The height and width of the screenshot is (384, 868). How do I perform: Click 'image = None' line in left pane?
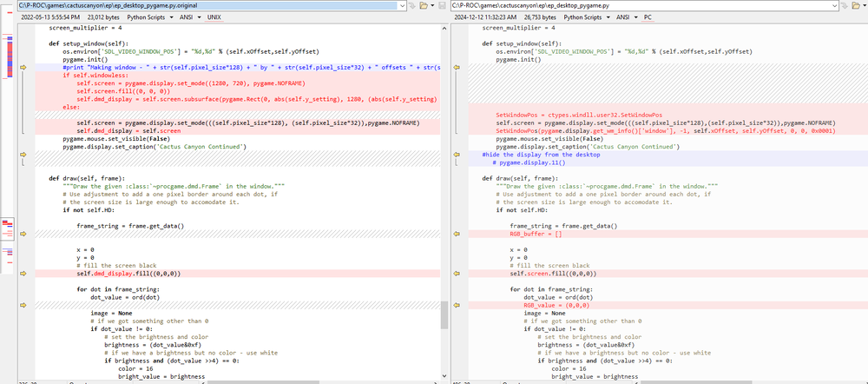pyautogui.click(x=111, y=313)
